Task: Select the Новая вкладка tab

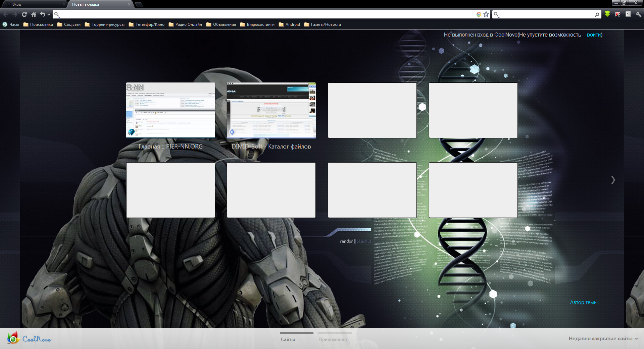Action: [100, 4]
